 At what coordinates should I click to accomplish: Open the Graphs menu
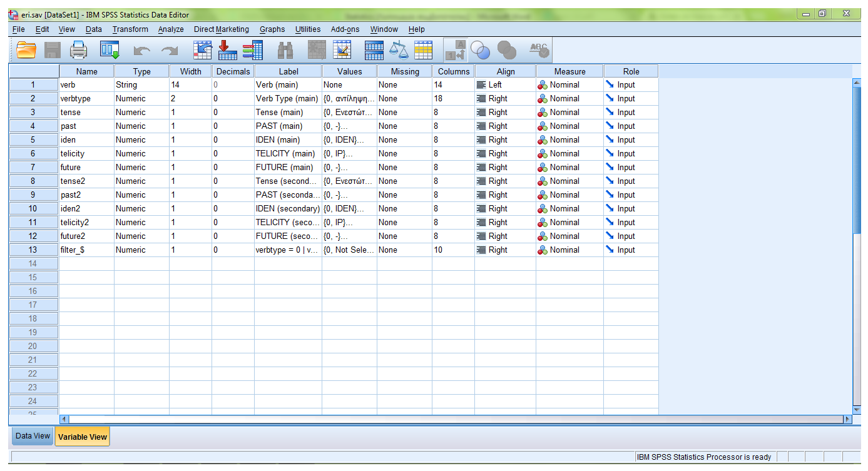272,29
